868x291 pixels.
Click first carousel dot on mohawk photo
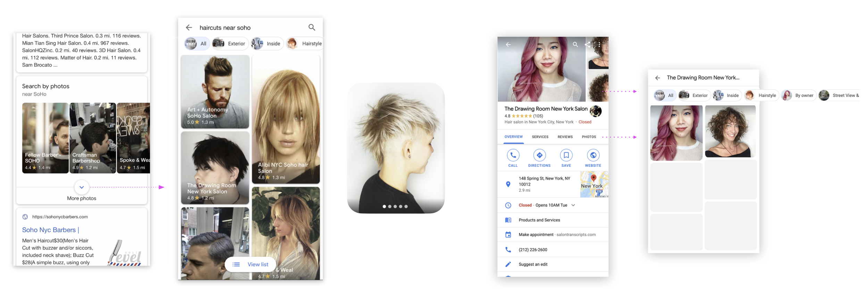[x=384, y=207]
